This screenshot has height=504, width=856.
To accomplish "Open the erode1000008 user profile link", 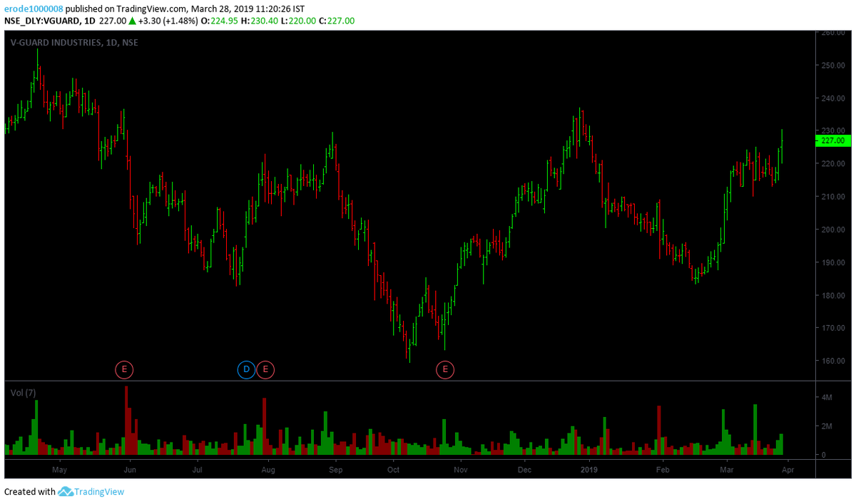I will [32, 9].
